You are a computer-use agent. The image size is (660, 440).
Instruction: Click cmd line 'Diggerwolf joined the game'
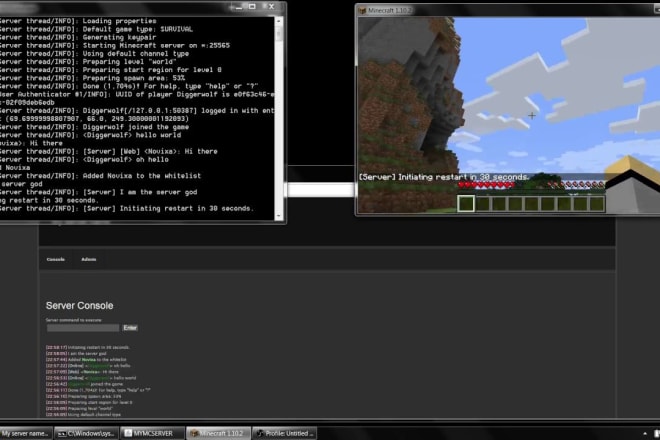(x=136, y=127)
